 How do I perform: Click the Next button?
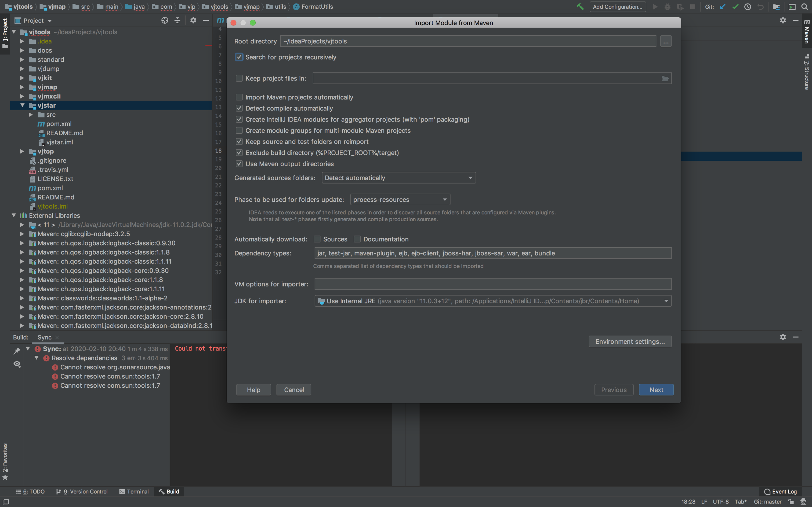tap(656, 390)
